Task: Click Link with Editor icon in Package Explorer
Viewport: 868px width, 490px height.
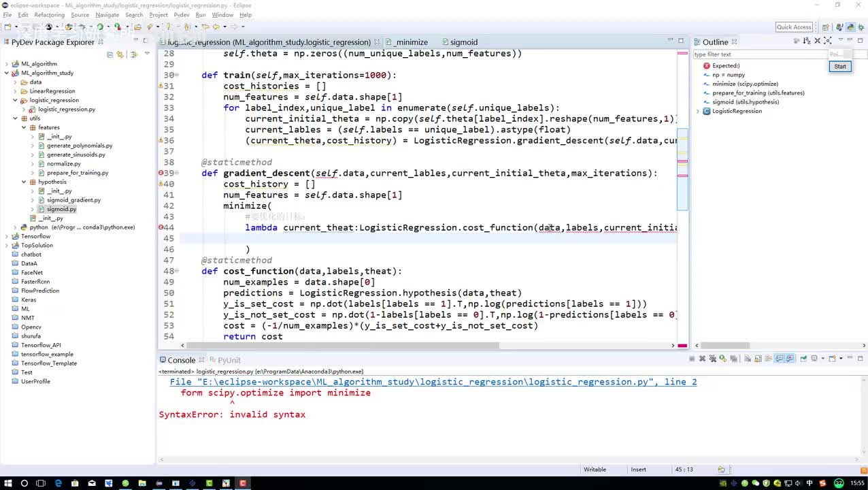Action: [x=120, y=54]
